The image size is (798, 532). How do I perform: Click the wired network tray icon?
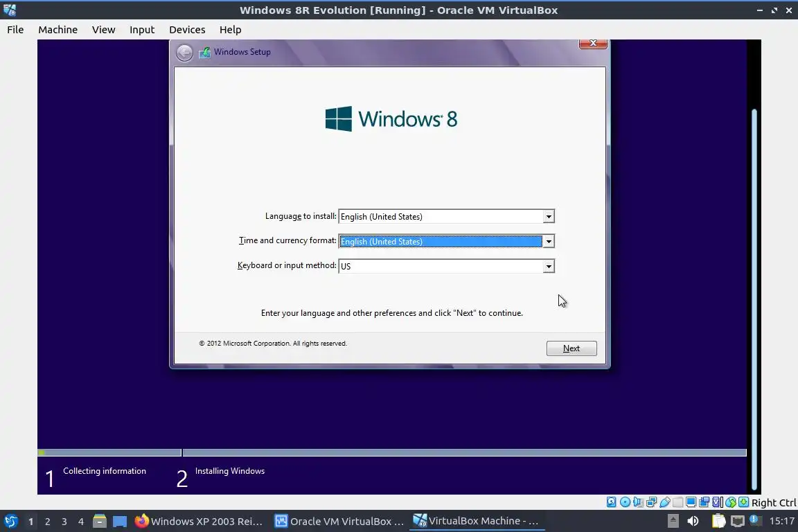(738, 521)
